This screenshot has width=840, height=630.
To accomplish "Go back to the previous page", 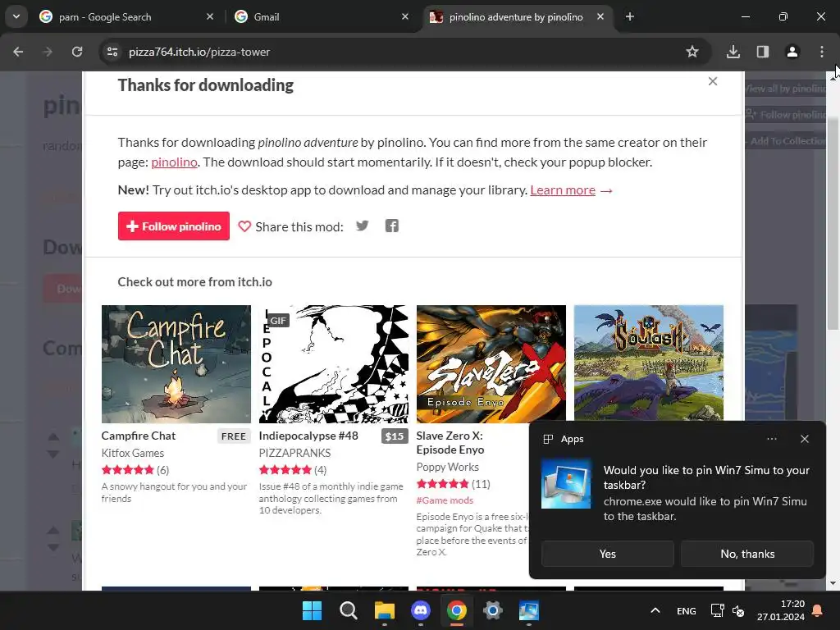I will coord(18,52).
